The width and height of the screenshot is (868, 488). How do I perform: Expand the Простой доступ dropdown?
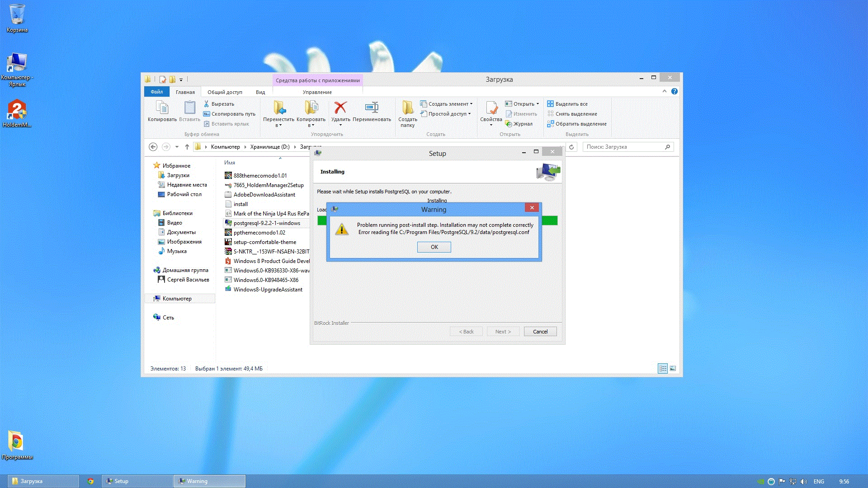click(x=469, y=114)
